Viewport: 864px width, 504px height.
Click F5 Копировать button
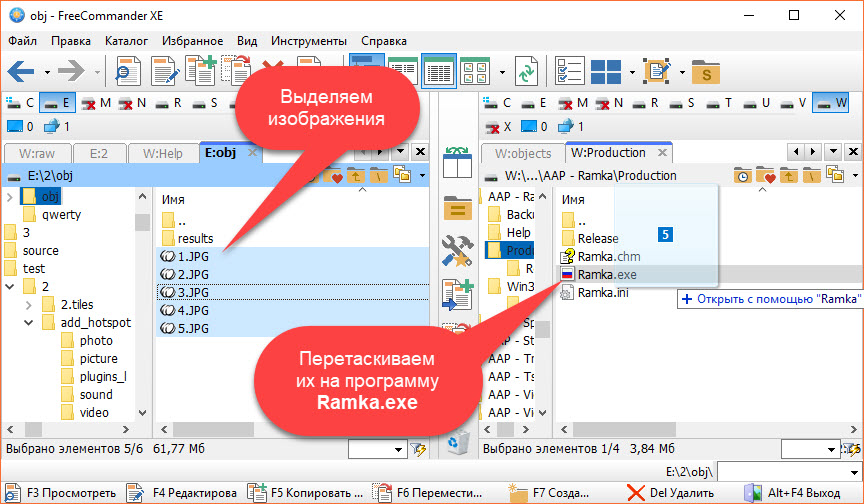[306, 492]
